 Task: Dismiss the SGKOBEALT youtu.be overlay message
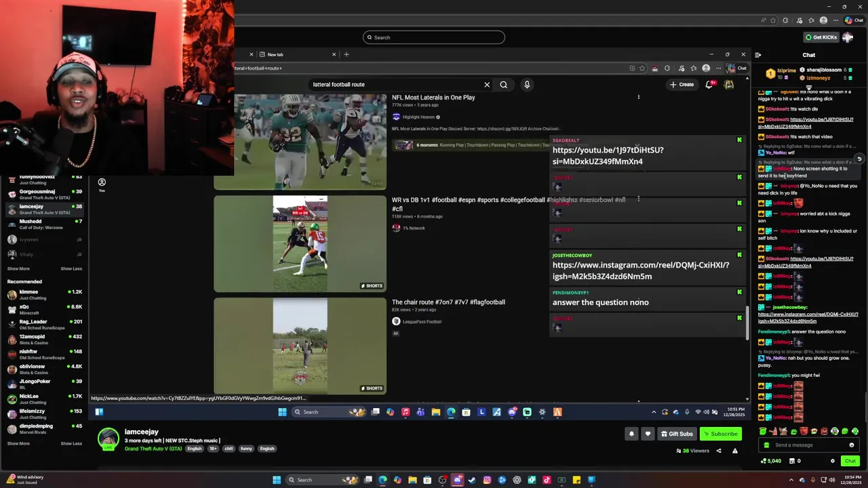tap(739, 140)
